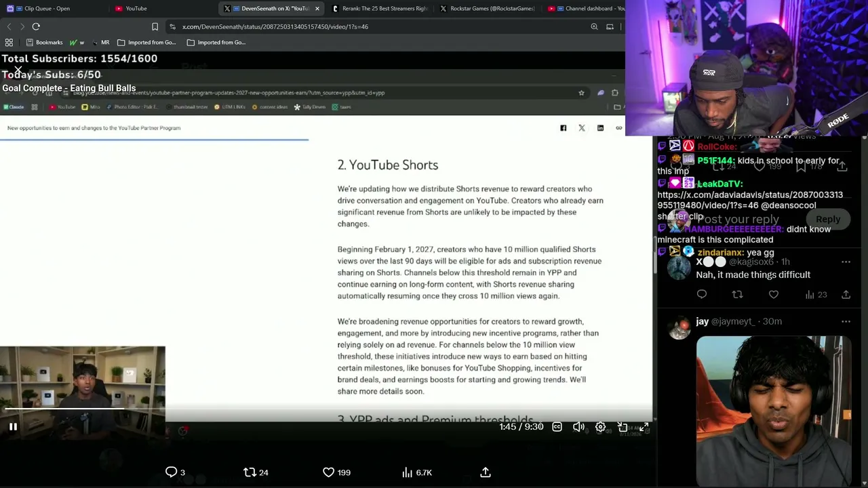Focus the 'Post your reply' field

coord(738,219)
